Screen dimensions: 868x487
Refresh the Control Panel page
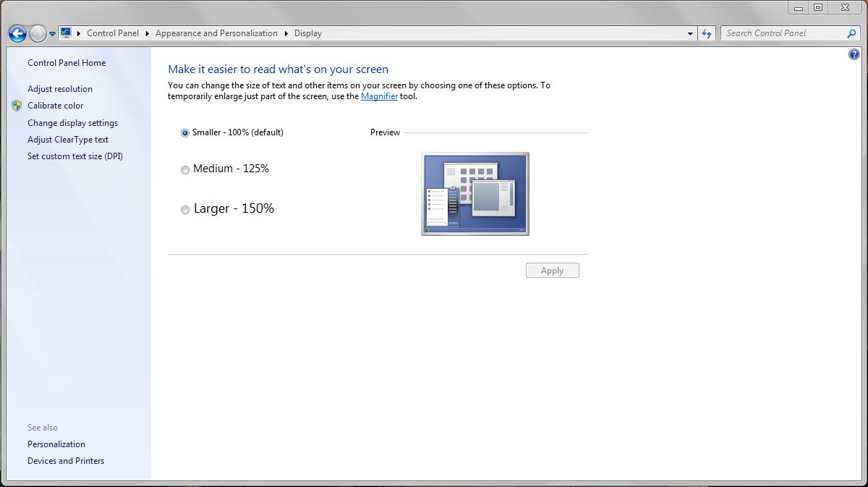[x=707, y=33]
